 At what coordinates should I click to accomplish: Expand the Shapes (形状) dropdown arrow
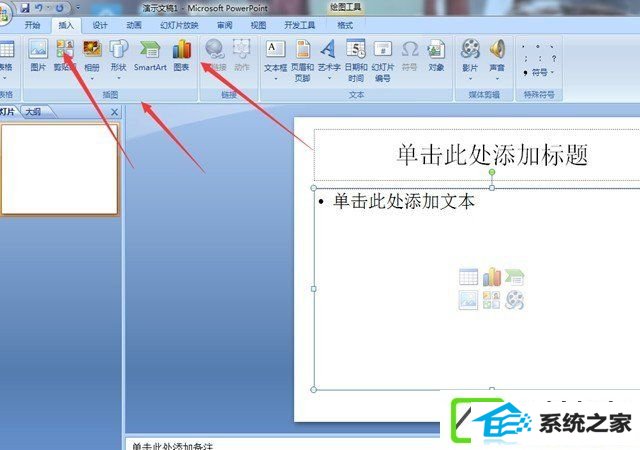(118, 78)
